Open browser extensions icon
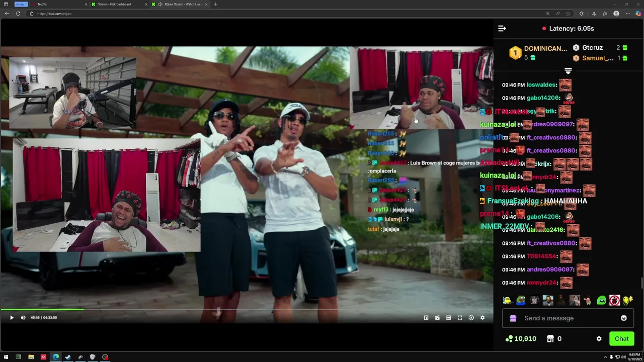 click(581, 14)
